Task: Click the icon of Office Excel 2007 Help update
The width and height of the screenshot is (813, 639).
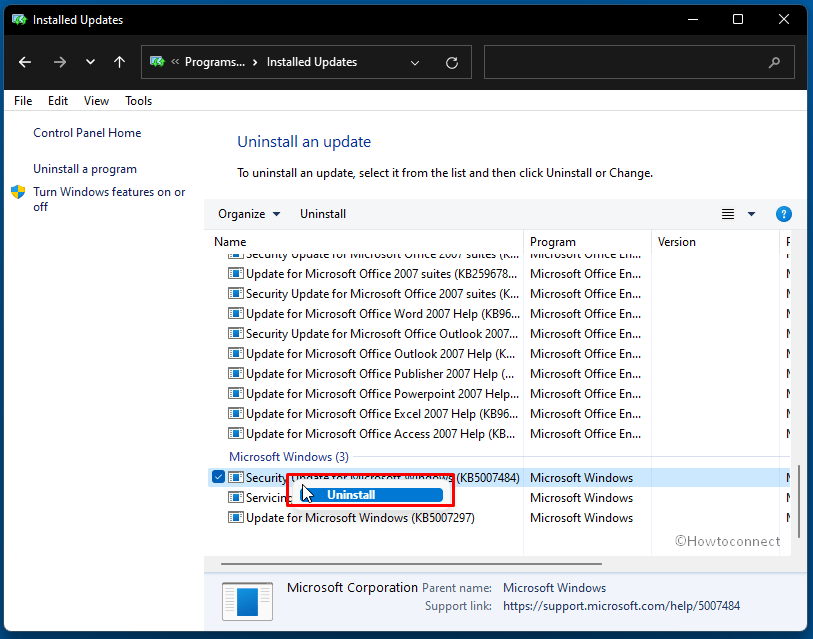Action: [236, 414]
